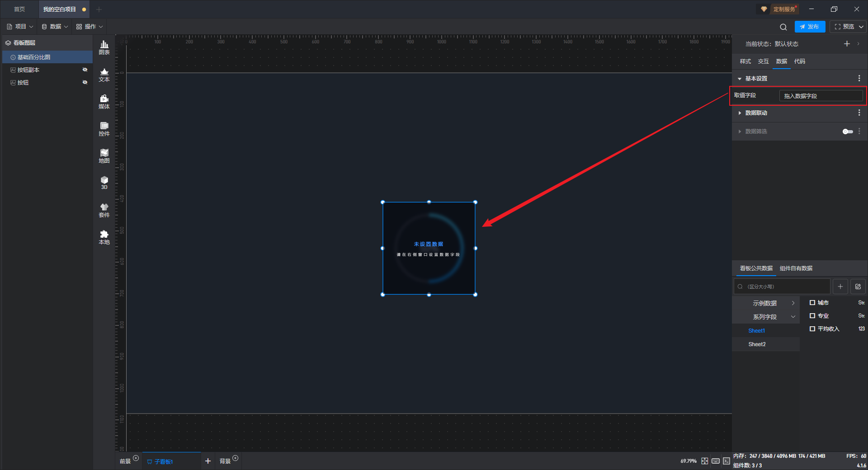Check the 平均收入 field checkbox

812,329
